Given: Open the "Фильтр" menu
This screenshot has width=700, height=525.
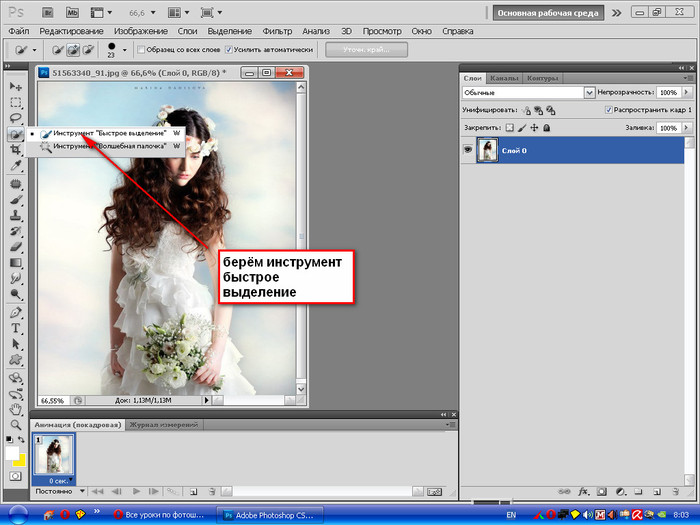Looking at the screenshot, I should pyautogui.click(x=276, y=31).
